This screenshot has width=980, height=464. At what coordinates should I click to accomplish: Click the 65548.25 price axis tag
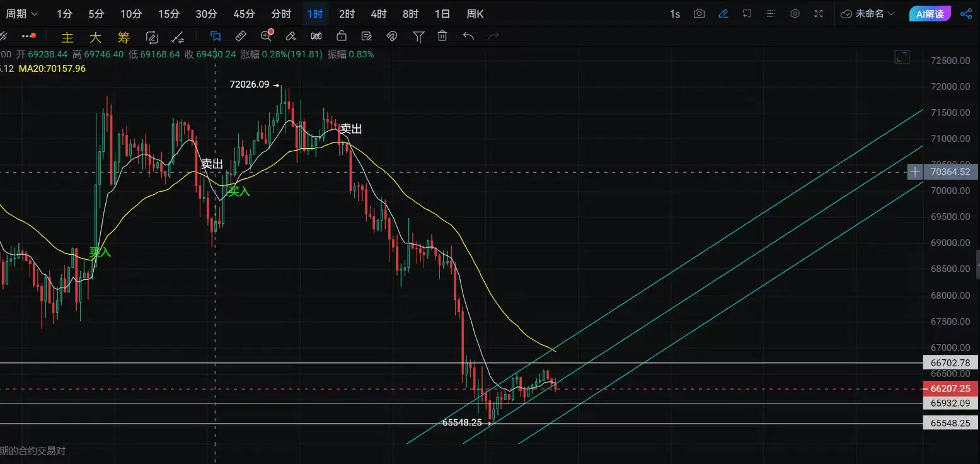tap(950, 423)
